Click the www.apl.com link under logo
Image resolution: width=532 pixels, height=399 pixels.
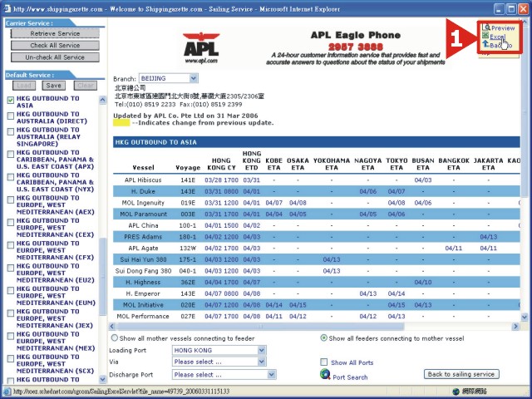tap(201, 61)
